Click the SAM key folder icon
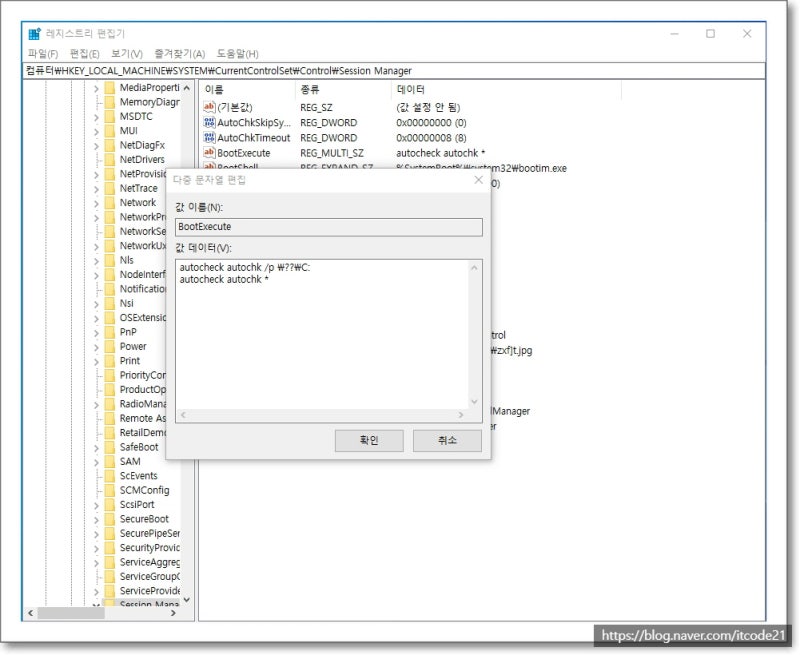This screenshot has height=655, width=800. [x=110, y=461]
